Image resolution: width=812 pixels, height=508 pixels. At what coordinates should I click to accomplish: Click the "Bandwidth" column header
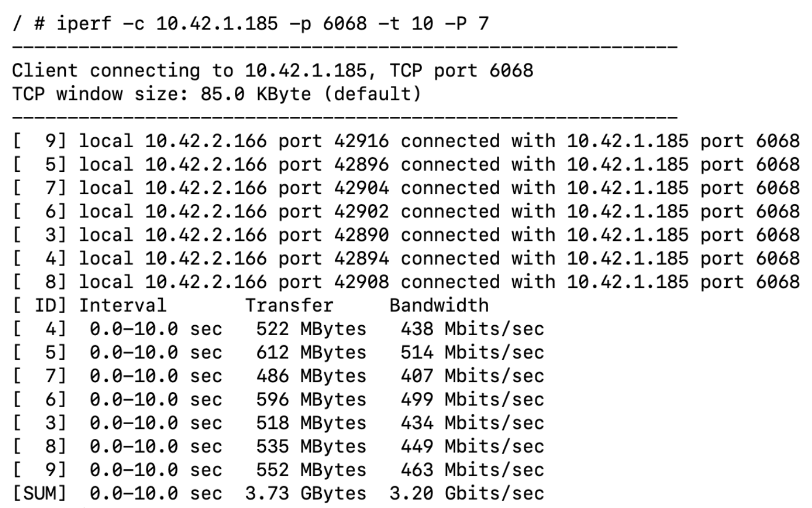(x=438, y=305)
